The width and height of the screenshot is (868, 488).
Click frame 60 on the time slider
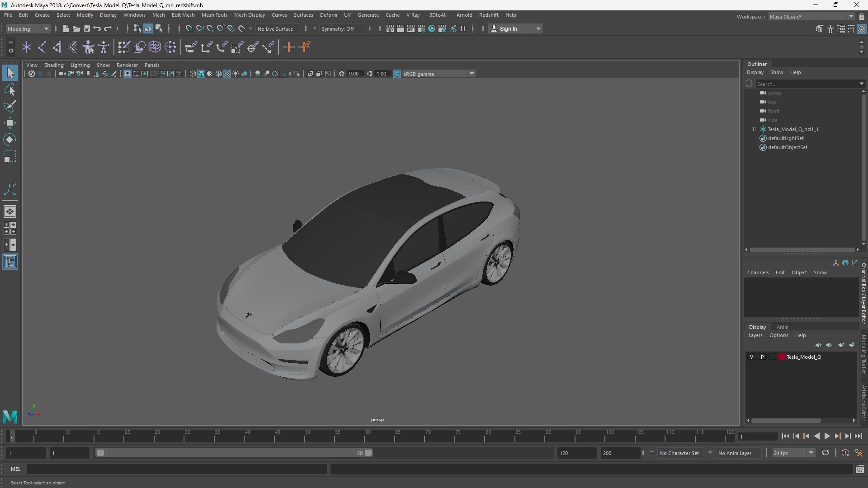pos(368,436)
